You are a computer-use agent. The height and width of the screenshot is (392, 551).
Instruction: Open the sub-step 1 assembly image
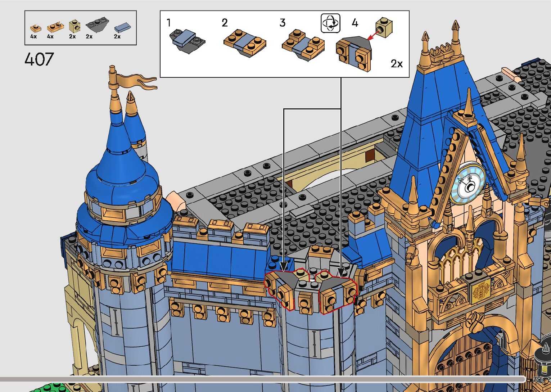pyautogui.click(x=187, y=41)
